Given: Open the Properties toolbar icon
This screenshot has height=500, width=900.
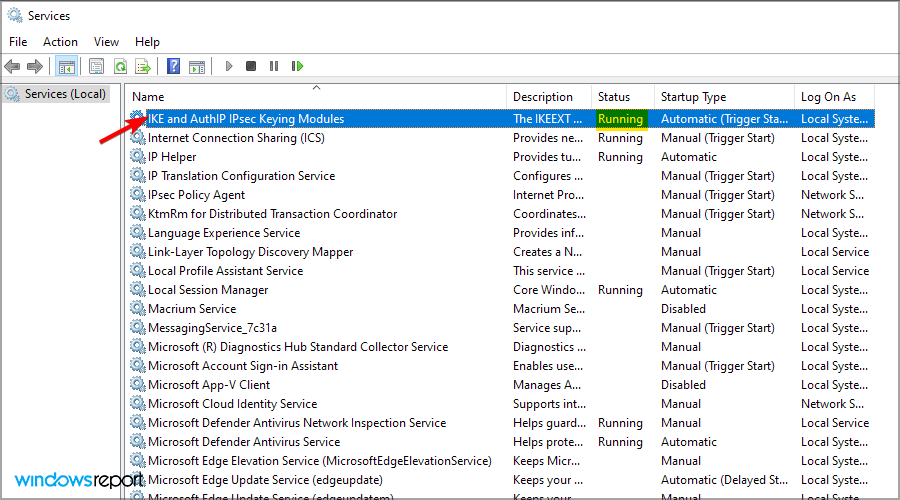Looking at the screenshot, I should 96,67.
